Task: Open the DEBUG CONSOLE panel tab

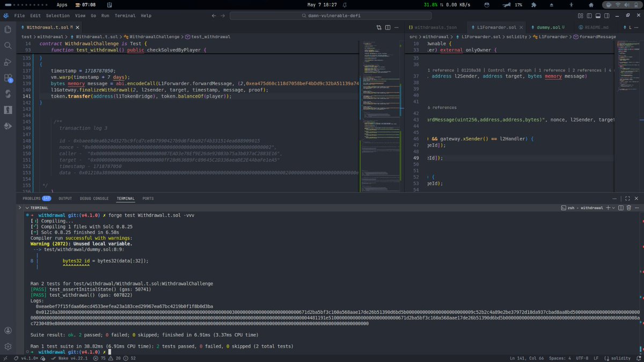Action: [94, 198]
